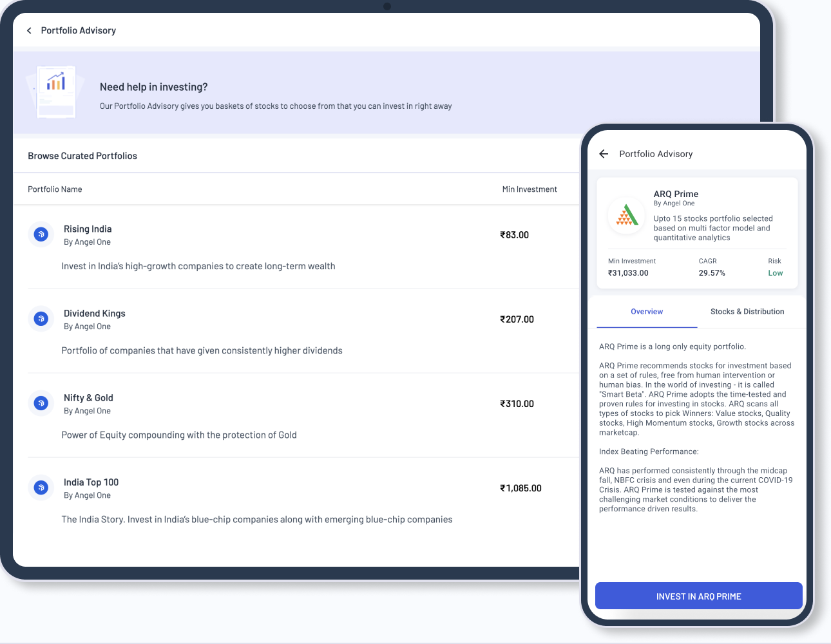Switch to the Overview tab

pos(646,312)
